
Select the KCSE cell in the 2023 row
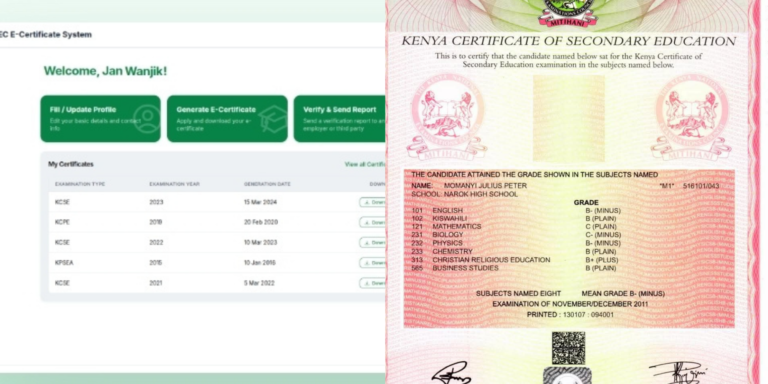(x=62, y=202)
